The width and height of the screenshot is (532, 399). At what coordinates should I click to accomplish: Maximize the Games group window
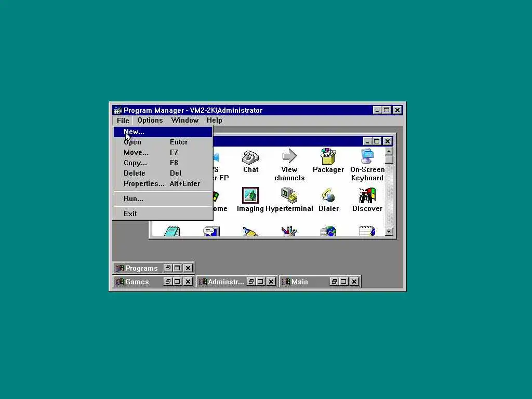click(x=177, y=282)
